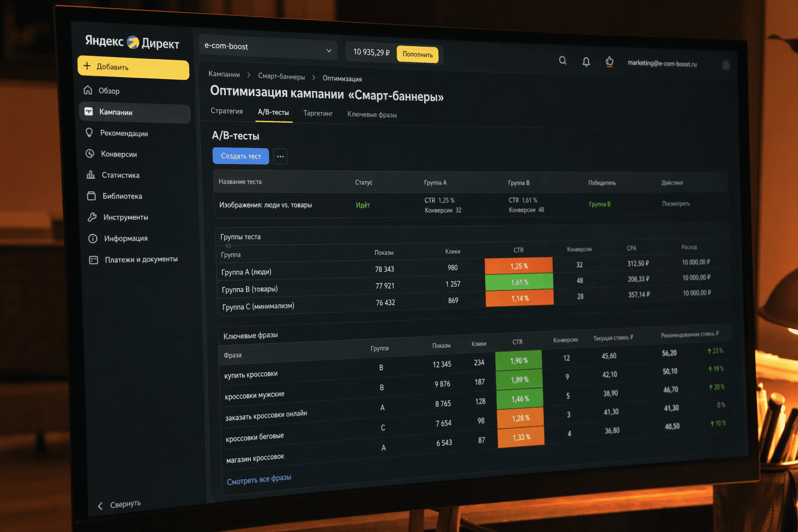Click recommended bid 56,20

click(669, 353)
